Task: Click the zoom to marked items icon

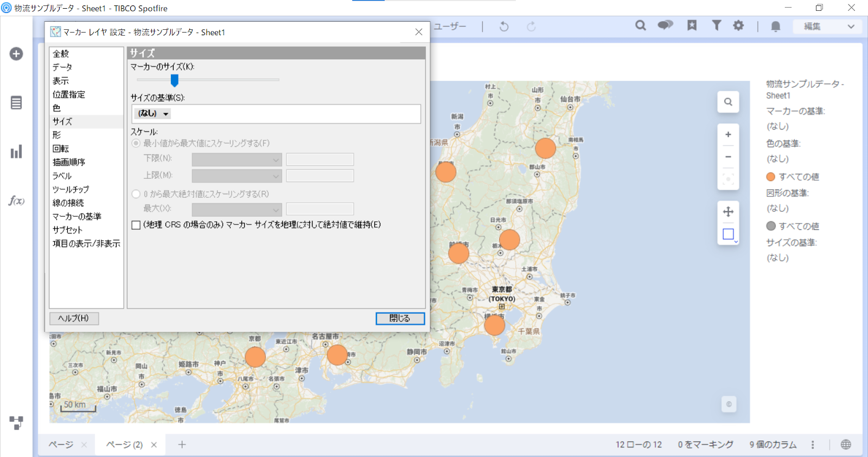Action: [728, 179]
